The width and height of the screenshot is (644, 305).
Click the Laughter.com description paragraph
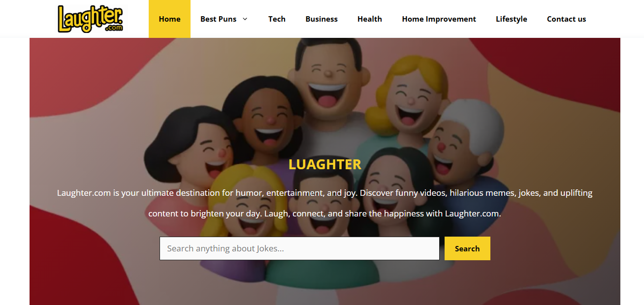pos(325,203)
